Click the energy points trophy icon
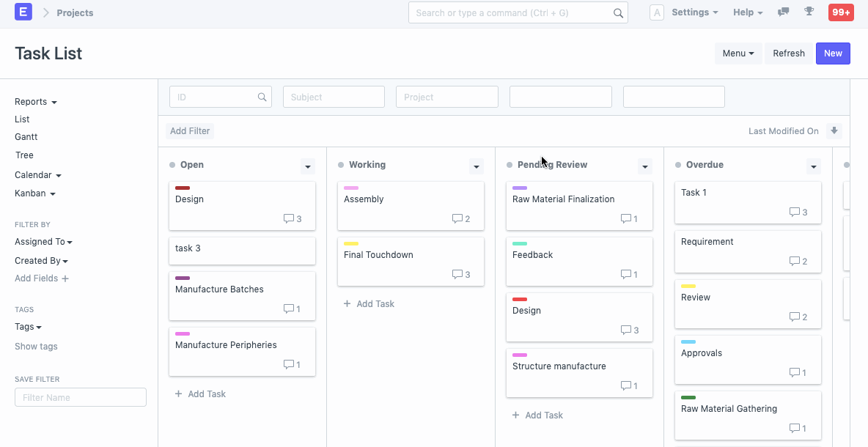The width and height of the screenshot is (868, 447). point(809,12)
